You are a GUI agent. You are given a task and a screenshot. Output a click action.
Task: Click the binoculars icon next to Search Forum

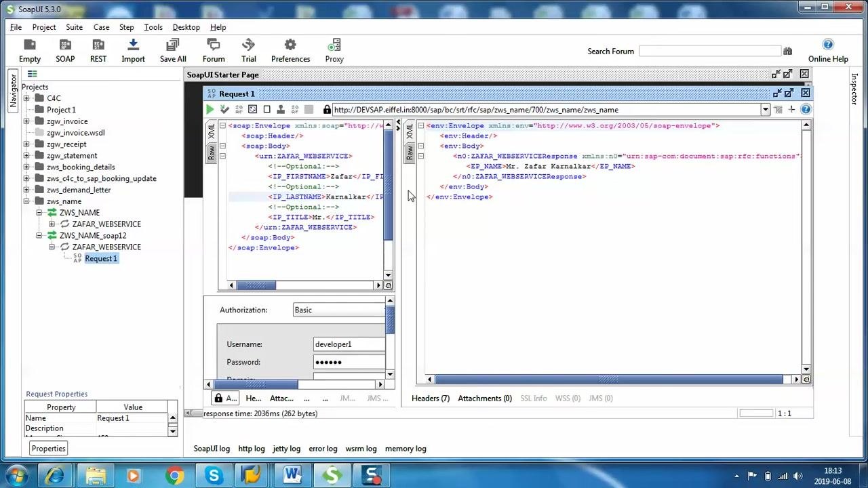(x=787, y=52)
